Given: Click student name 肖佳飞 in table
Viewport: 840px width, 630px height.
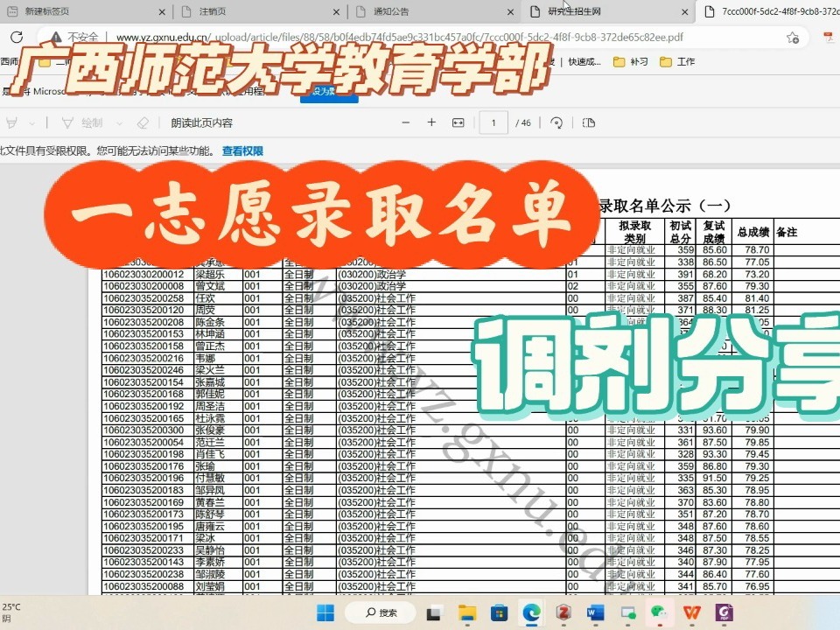Looking at the screenshot, I should pyautogui.click(x=210, y=454).
